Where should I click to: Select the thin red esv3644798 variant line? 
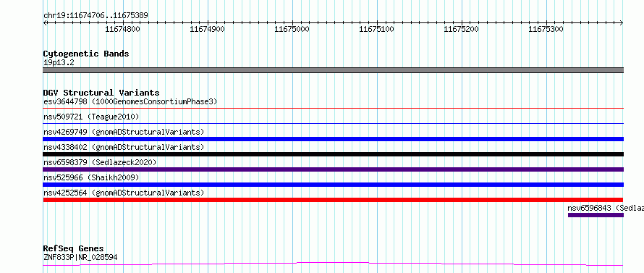point(333,109)
